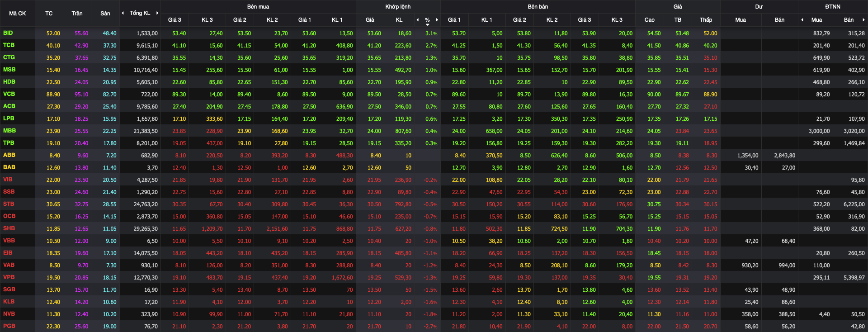Click the left arrow beside the % column header
The image size is (868, 332).
point(418,20)
